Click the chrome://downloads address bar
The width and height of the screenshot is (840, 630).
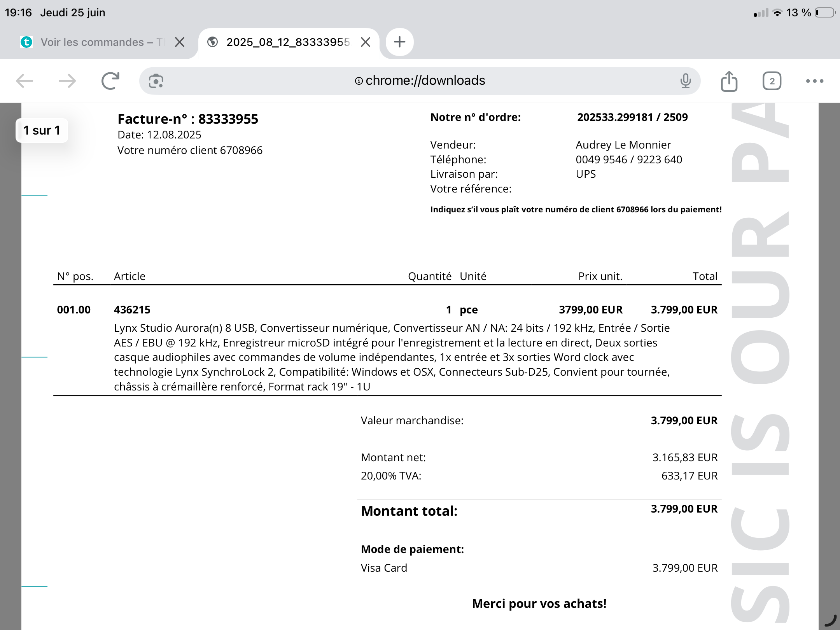(420, 81)
